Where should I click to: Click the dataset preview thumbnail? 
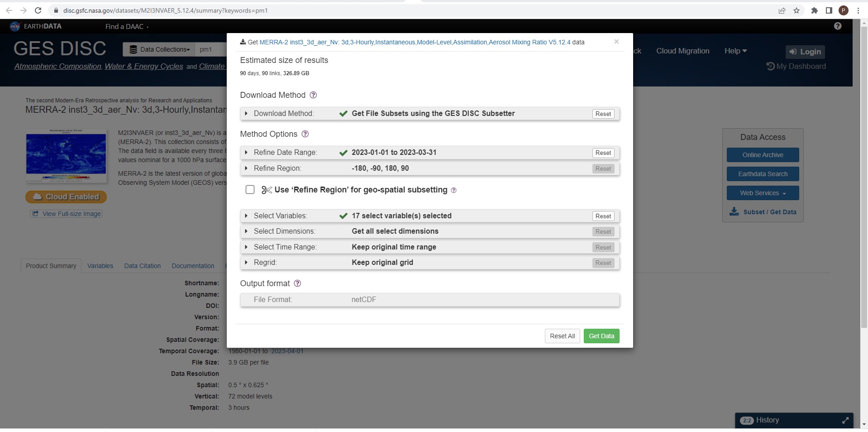point(66,155)
